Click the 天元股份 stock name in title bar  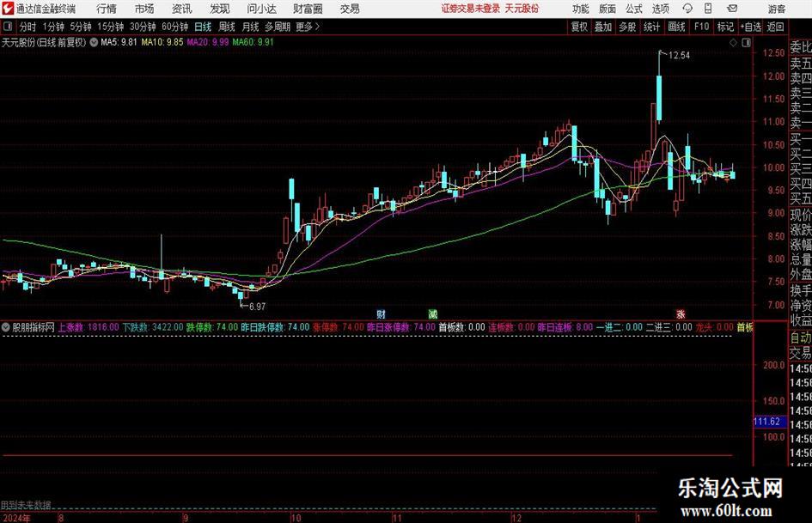tap(522, 9)
